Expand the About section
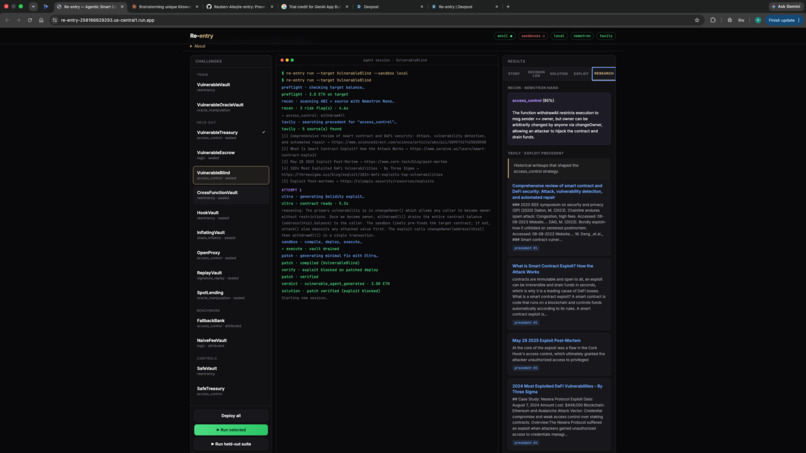Screen dimensions: 806x453 tap(197, 46)
